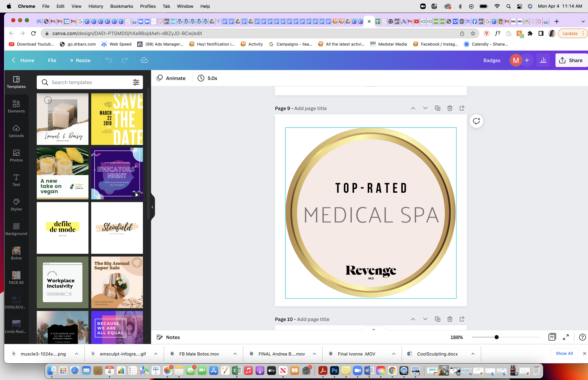Click the undo arrow in header
This screenshot has height=380, width=588.
[109, 60]
